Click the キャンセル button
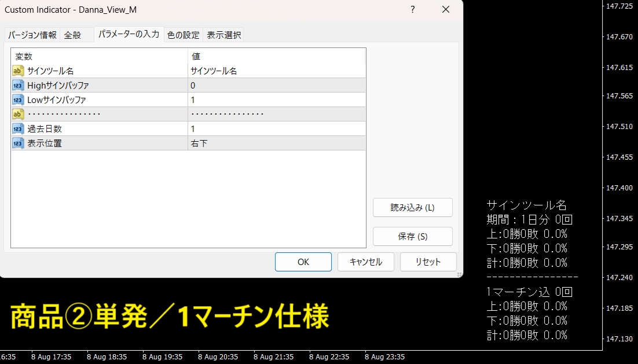This screenshot has width=638, height=364. [x=365, y=262]
